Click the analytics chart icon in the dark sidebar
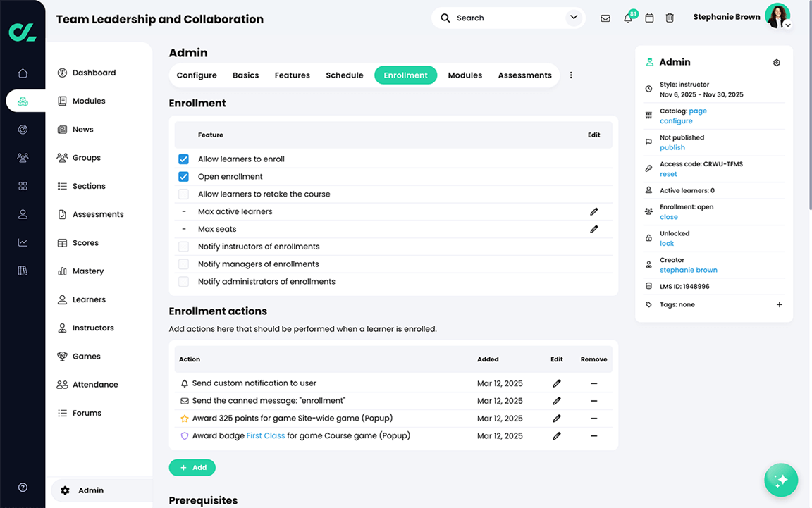Viewport: 812px width, 508px height. click(22, 242)
